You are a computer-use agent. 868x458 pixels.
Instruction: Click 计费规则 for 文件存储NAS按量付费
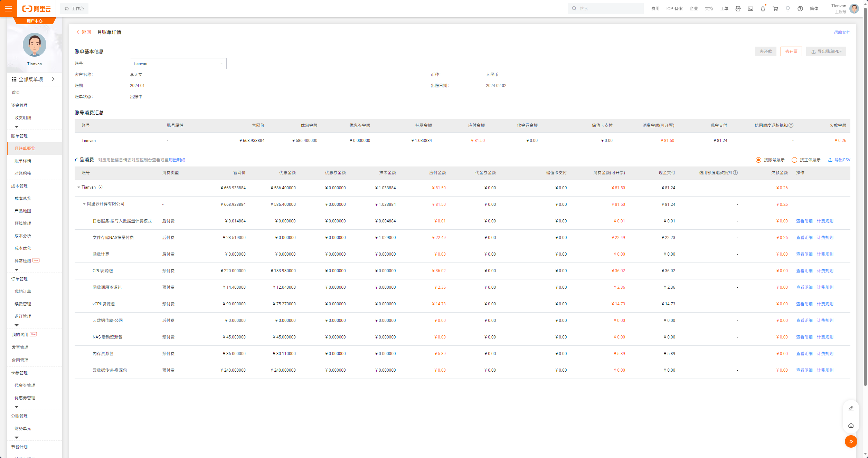pyautogui.click(x=825, y=238)
